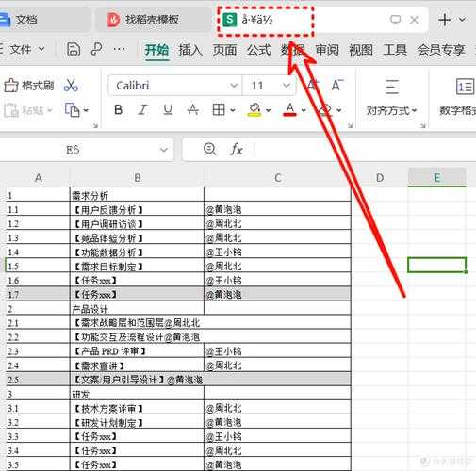The width and height of the screenshot is (476, 471).
Task: Select column header E
Action: [436, 178]
